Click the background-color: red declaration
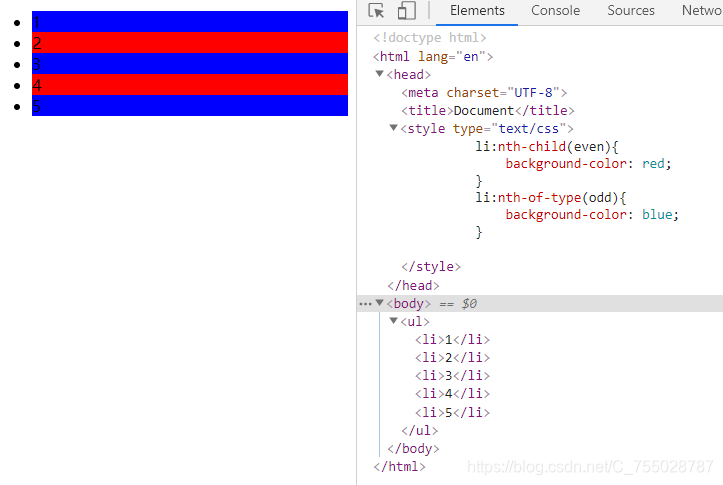Viewport: 723px width, 485px height. click(588, 164)
